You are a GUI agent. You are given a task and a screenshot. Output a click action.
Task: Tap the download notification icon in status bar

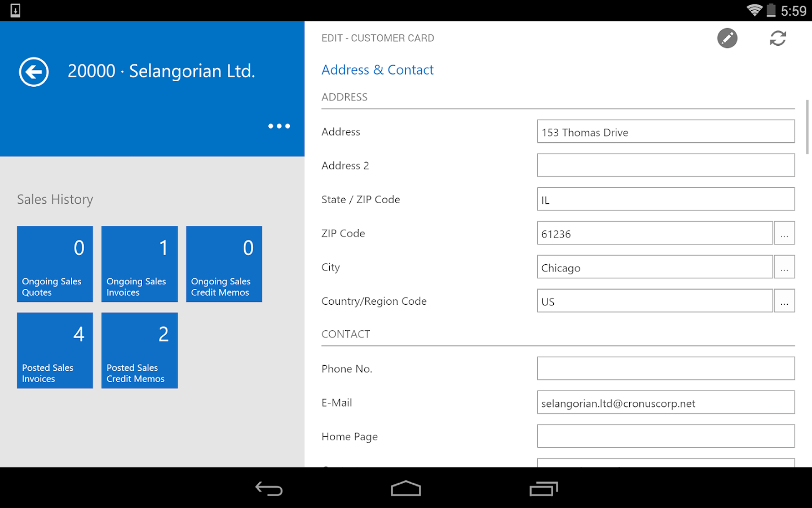coord(15,10)
